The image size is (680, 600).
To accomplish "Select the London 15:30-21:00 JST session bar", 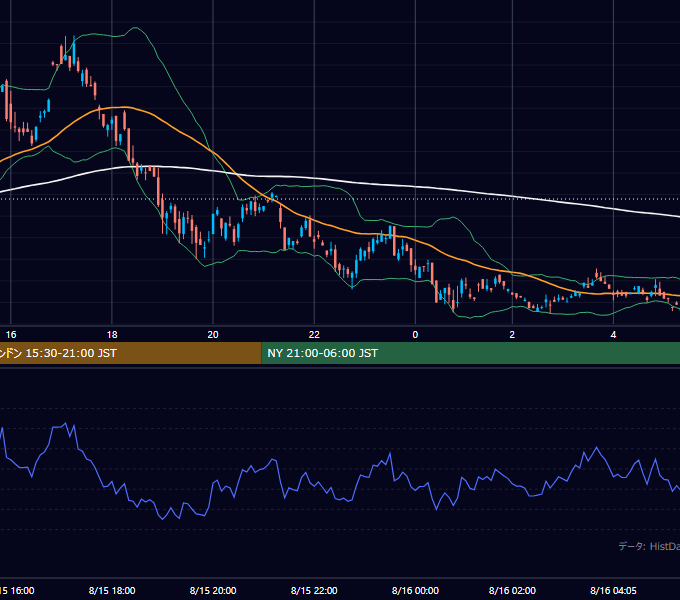I will [x=131, y=353].
